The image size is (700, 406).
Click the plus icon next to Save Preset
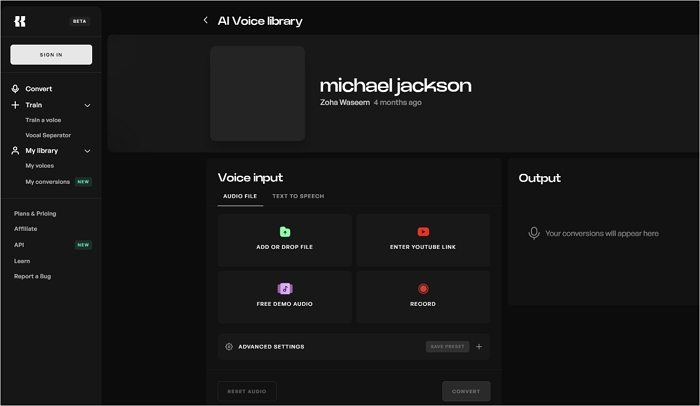click(x=479, y=347)
